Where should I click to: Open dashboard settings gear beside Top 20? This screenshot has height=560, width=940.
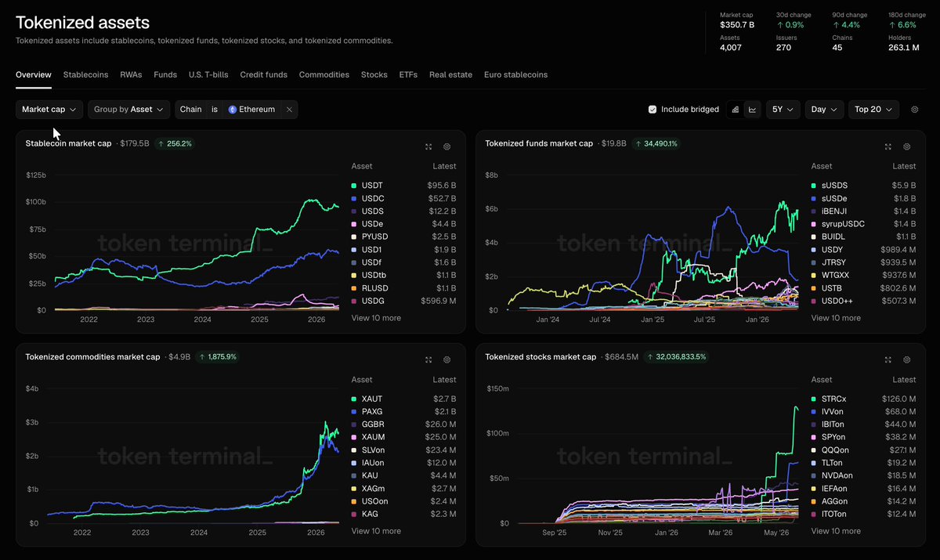click(x=914, y=110)
